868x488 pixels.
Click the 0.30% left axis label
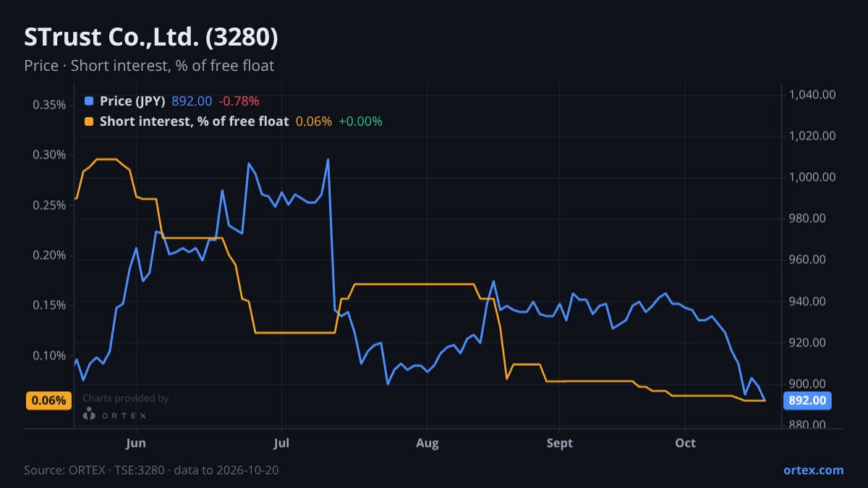[x=49, y=155]
